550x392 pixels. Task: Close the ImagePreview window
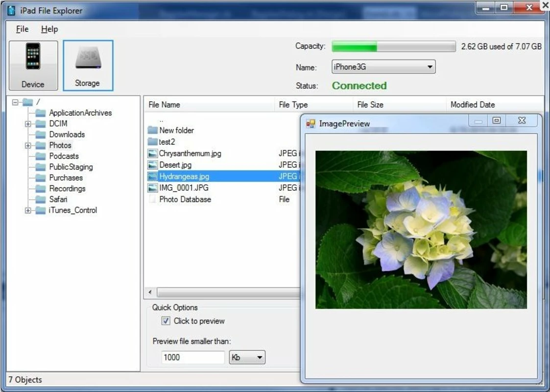pyautogui.click(x=522, y=121)
